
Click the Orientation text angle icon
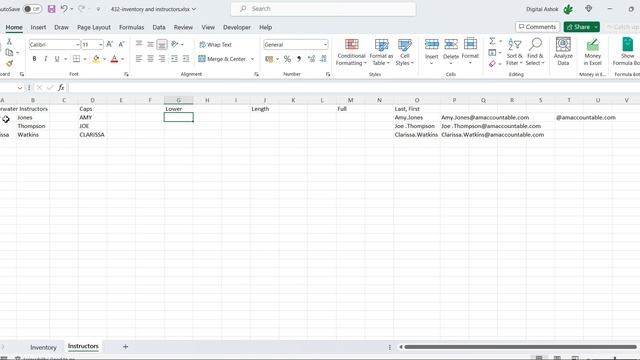(175, 44)
